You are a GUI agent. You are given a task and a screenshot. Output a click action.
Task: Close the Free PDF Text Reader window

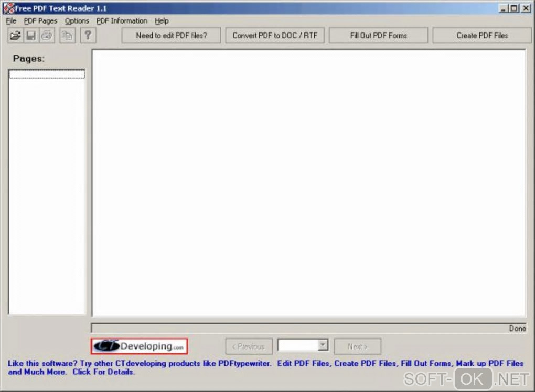coord(526,8)
